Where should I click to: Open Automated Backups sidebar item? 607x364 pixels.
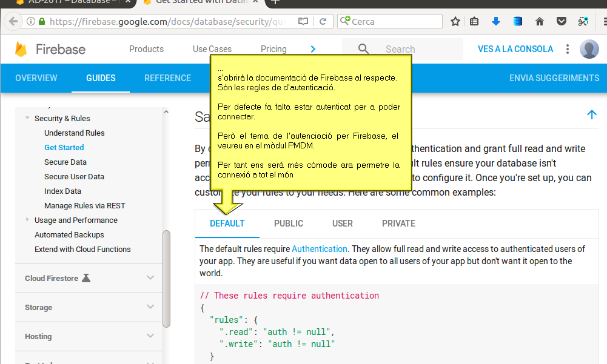click(x=69, y=235)
